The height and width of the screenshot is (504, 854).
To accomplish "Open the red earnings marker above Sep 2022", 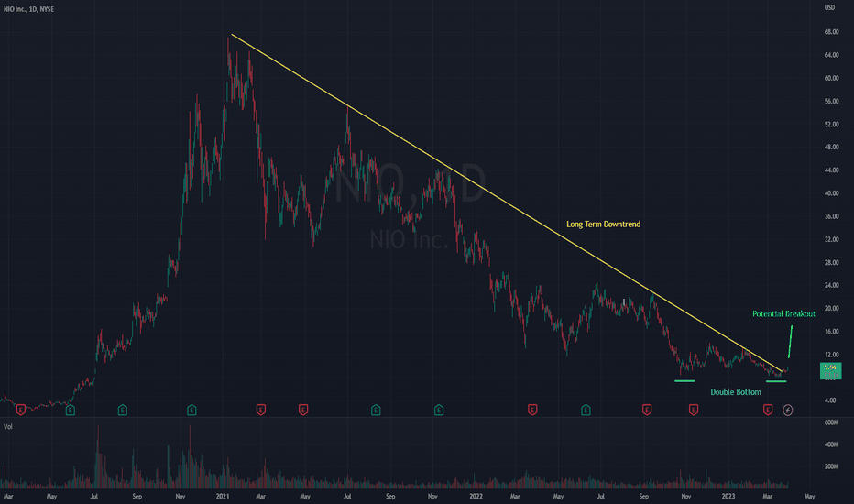I will click(x=647, y=410).
